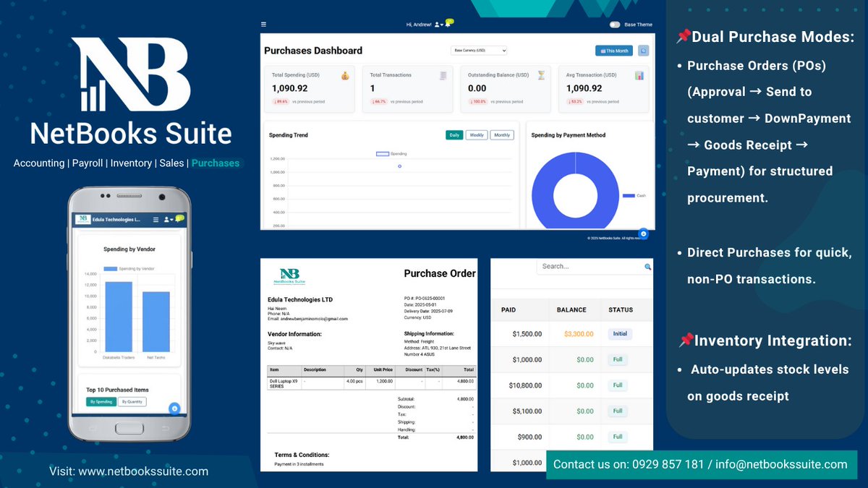Screen dimensions: 868x488
Task: Click the 53.2% Avg Transaction change badge
Action: click(x=575, y=102)
